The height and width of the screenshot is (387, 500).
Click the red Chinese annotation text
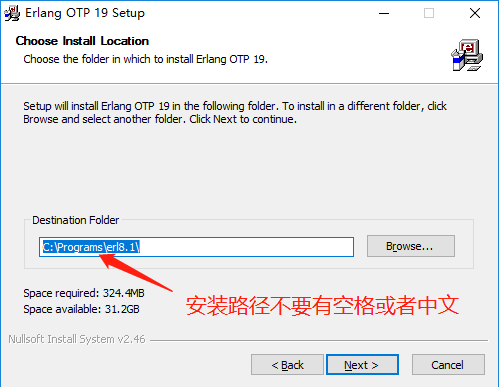tap(322, 305)
